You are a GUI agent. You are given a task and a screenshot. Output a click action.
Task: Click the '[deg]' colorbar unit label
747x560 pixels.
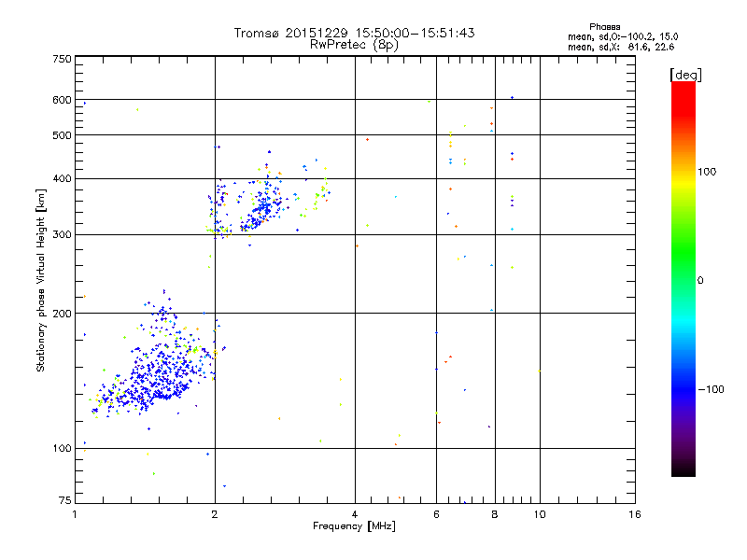[x=685, y=75]
